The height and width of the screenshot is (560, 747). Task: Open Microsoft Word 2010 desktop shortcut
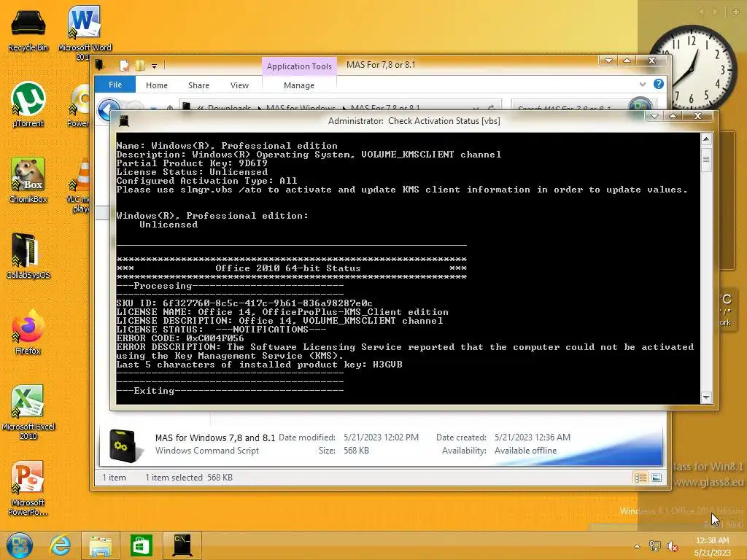click(85, 32)
